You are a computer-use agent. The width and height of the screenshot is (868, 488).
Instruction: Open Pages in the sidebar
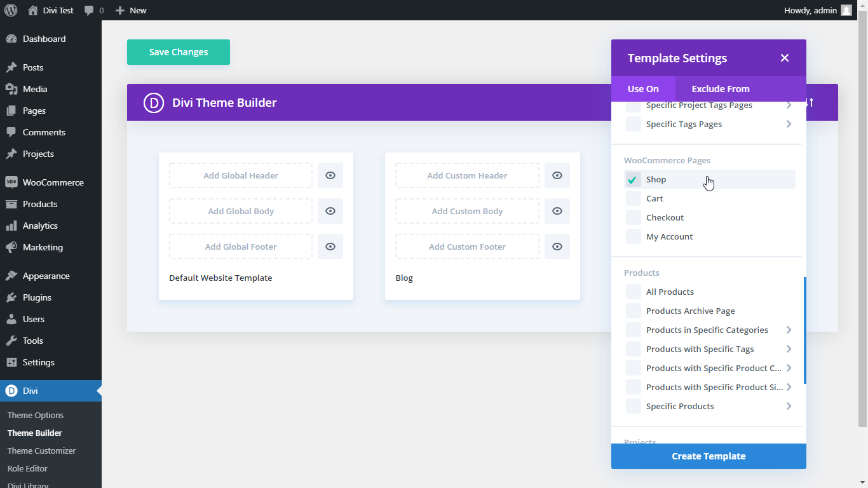coord(51,111)
